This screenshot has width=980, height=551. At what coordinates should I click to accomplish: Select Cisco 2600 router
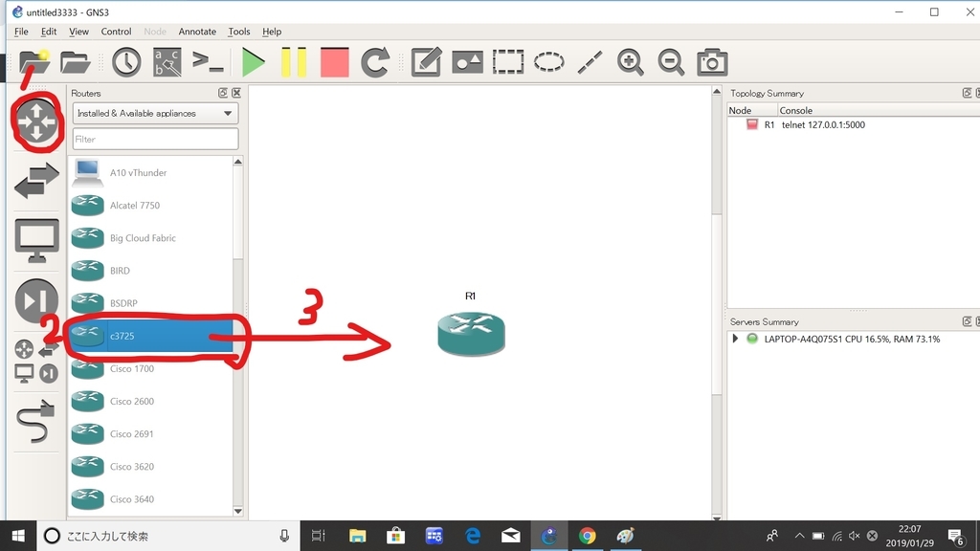150,401
